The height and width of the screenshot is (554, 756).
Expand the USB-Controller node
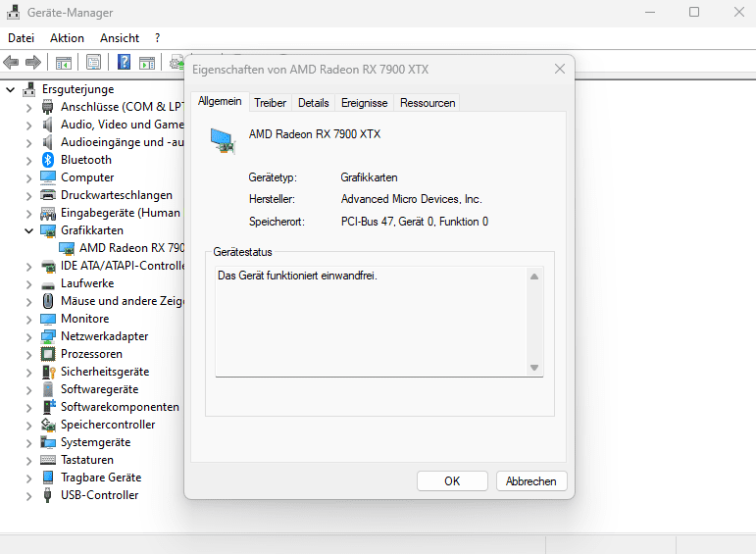[29, 496]
